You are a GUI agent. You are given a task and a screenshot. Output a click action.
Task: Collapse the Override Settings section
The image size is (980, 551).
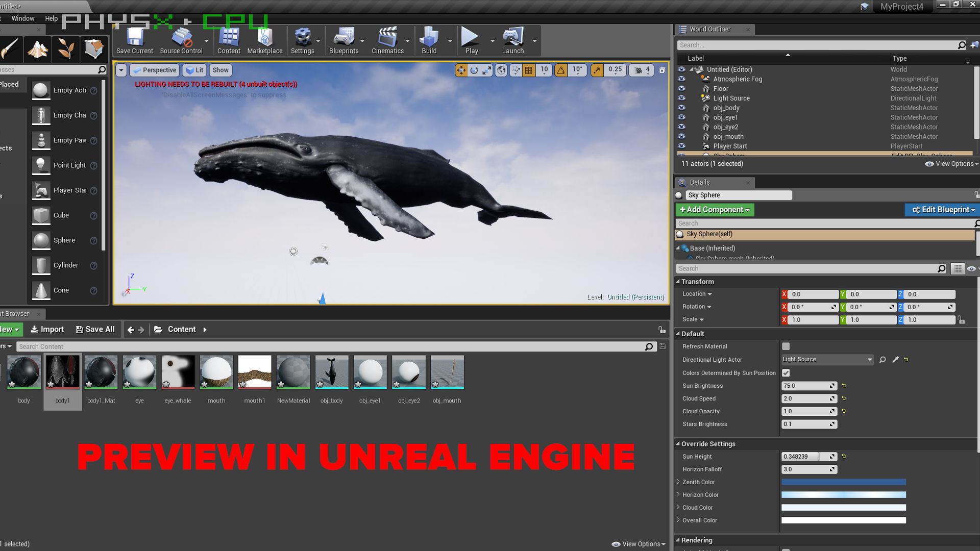pos(678,444)
